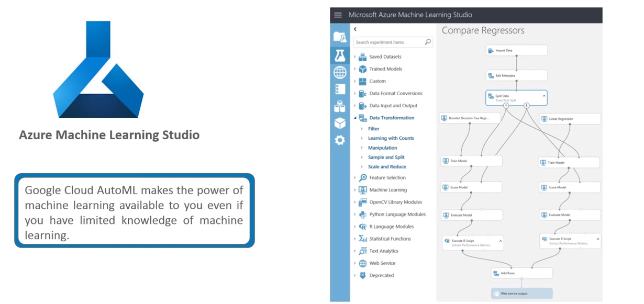
Task: Click output port 1 of Split Data
Action: (506, 106)
